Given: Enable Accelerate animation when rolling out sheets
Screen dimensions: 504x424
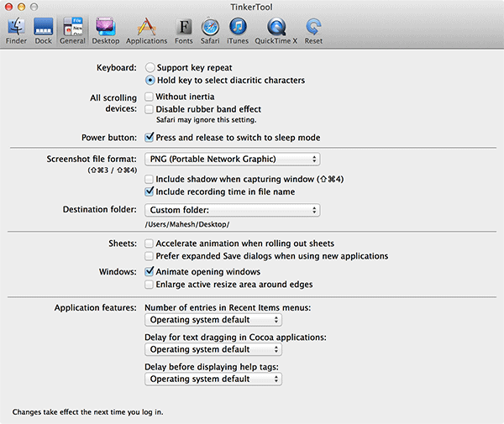Looking at the screenshot, I should pyautogui.click(x=150, y=243).
